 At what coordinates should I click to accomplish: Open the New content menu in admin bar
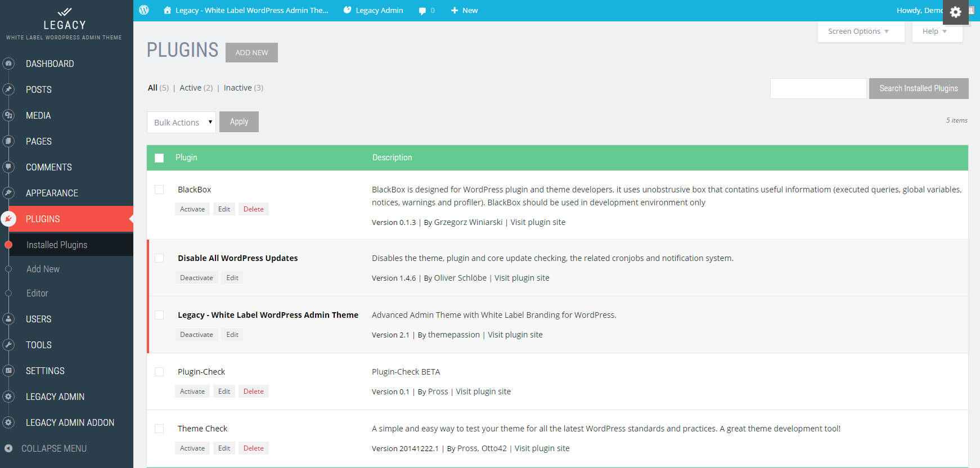coord(464,10)
